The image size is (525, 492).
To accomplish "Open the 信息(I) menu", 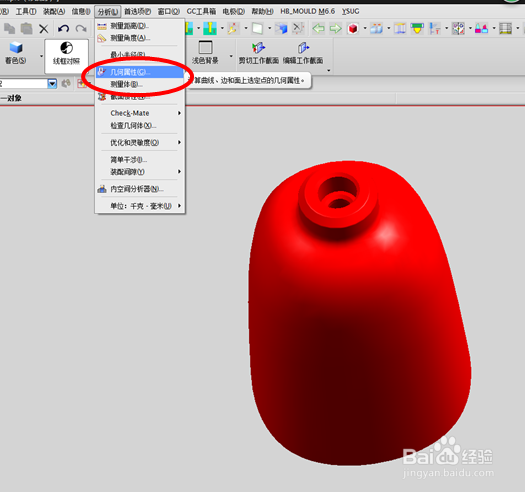I will (81, 11).
